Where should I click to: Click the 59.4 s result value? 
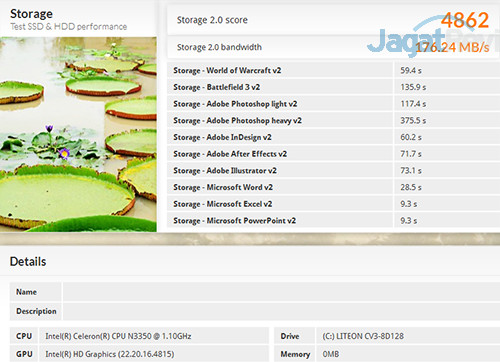[411, 71]
